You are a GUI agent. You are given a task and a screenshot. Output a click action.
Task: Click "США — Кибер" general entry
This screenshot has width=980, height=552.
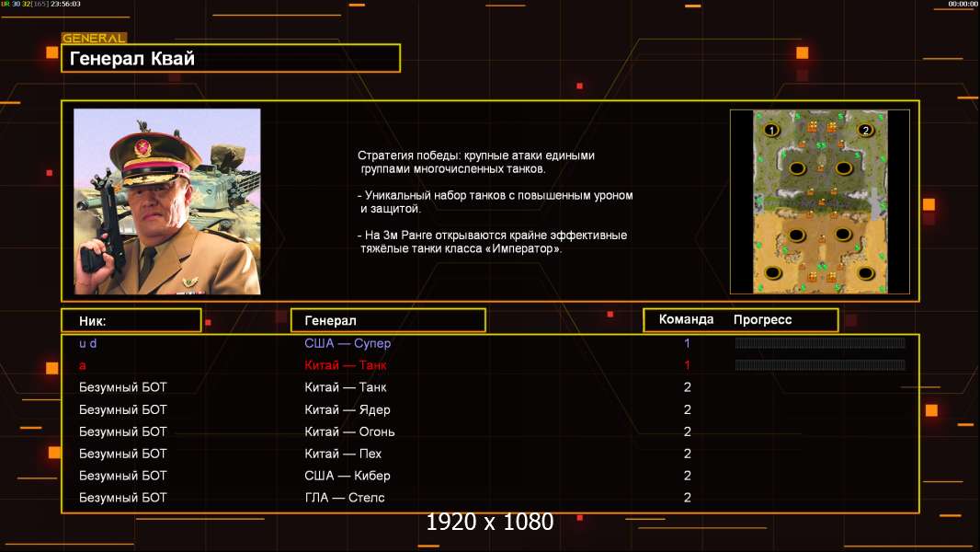tap(348, 476)
